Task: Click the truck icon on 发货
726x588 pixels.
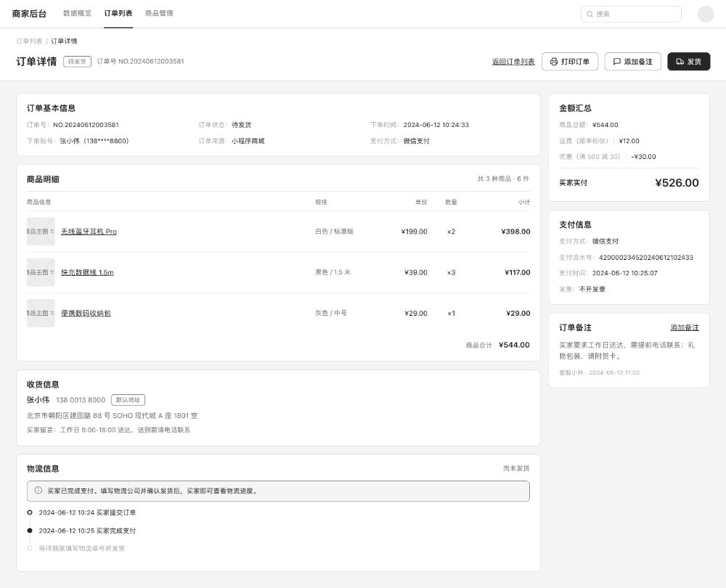Action: click(680, 62)
